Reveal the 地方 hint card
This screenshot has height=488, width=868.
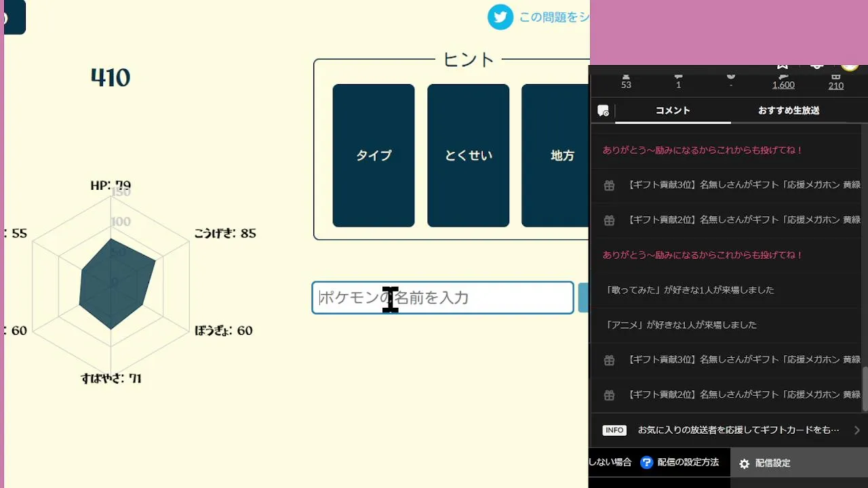556,155
